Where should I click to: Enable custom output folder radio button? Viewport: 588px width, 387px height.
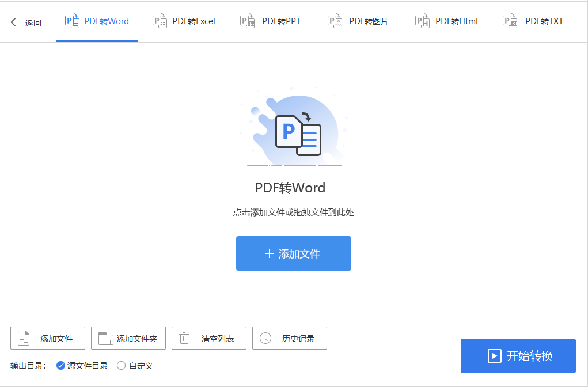click(120, 365)
